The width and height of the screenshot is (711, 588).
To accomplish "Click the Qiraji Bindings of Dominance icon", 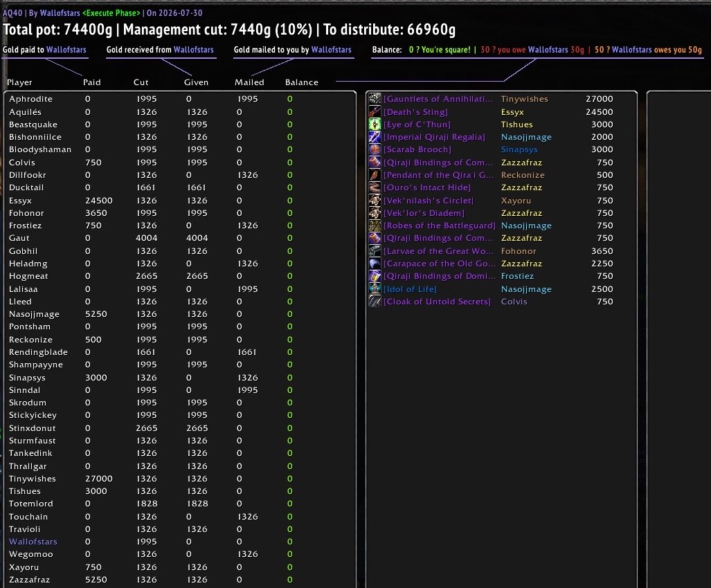I will (x=375, y=276).
